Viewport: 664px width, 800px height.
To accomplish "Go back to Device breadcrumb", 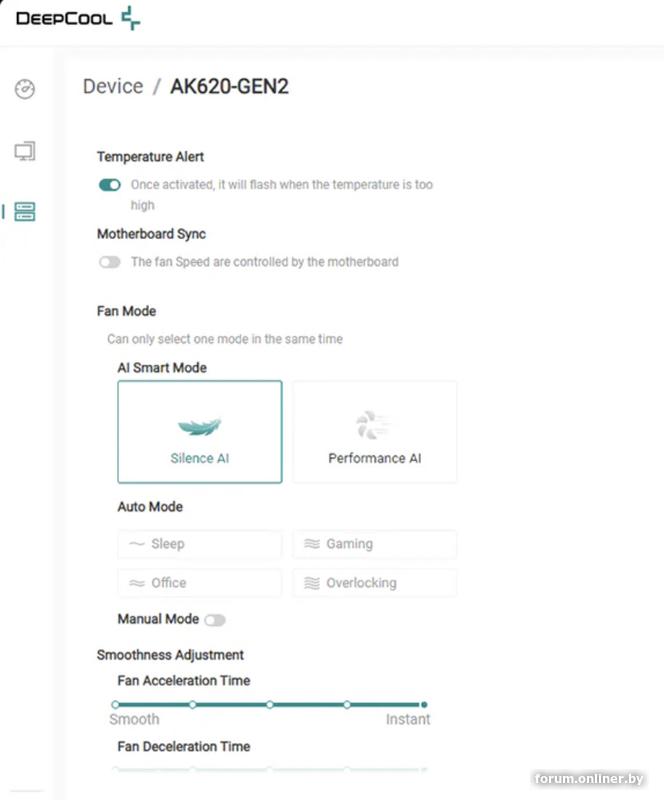I will (113, 87).
